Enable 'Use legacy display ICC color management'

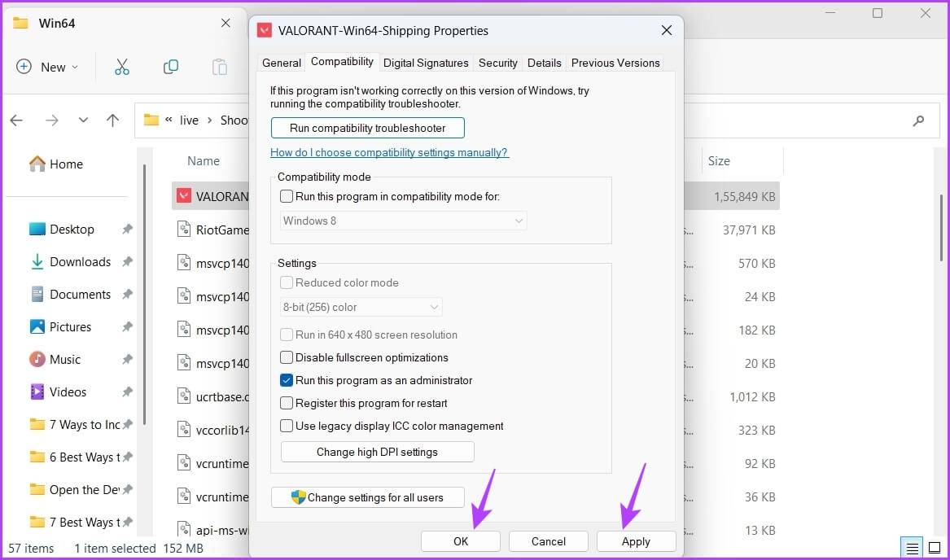click(x=287, y=426)
